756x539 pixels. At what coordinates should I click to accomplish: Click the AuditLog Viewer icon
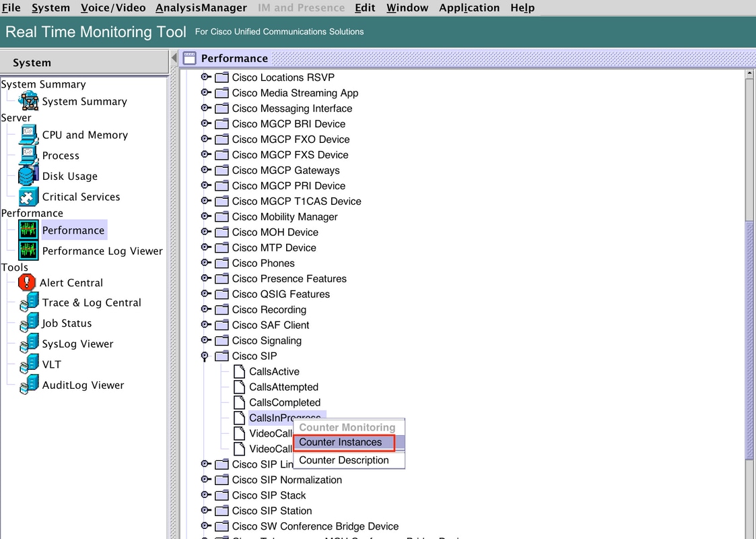click(x=29, y=385)
